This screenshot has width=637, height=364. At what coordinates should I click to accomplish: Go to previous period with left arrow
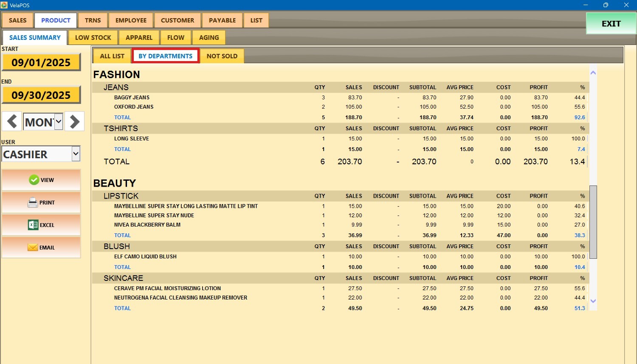(12, 122)
